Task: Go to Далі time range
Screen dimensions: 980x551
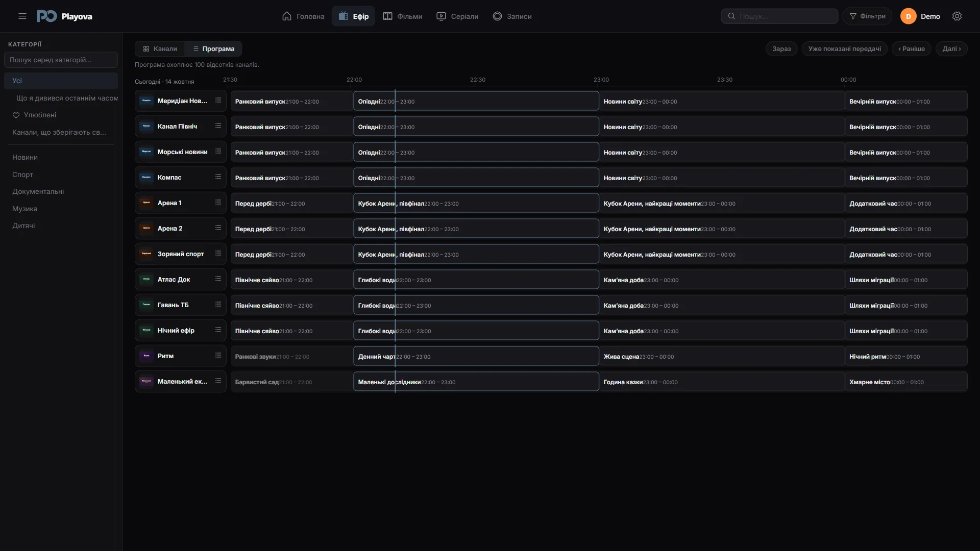Action: pos(951,49)
